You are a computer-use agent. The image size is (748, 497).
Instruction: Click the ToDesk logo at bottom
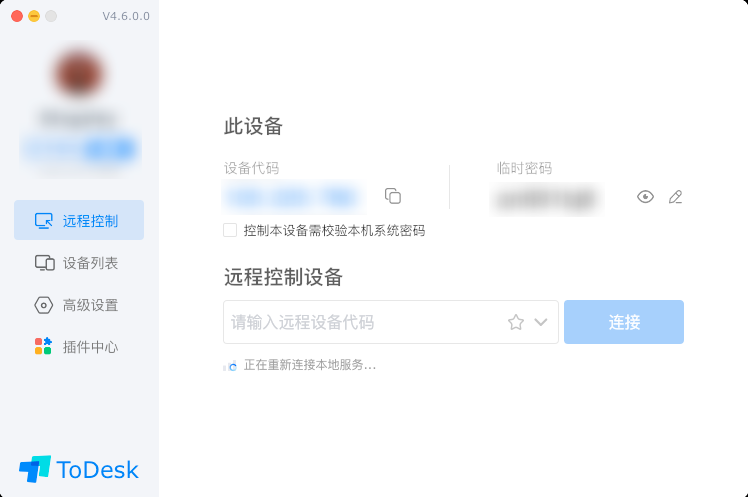click(x=79, y=469)
